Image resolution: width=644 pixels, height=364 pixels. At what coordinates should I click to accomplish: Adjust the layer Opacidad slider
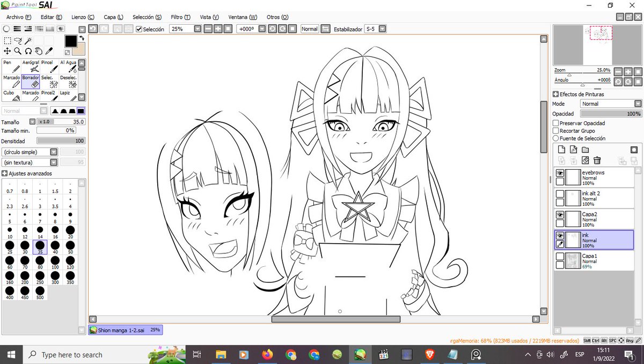611,114
